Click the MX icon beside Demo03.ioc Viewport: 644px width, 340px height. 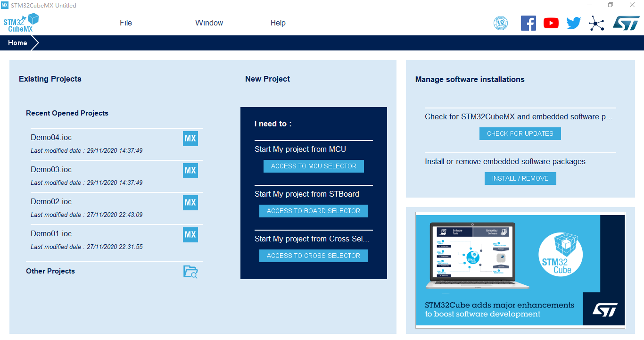190,171
